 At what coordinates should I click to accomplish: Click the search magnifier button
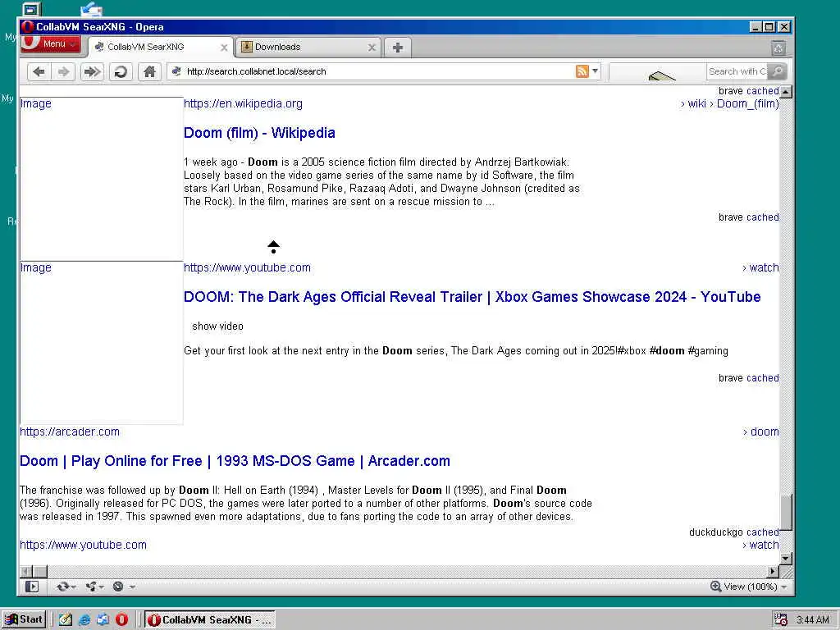click(x=777, y=71)
